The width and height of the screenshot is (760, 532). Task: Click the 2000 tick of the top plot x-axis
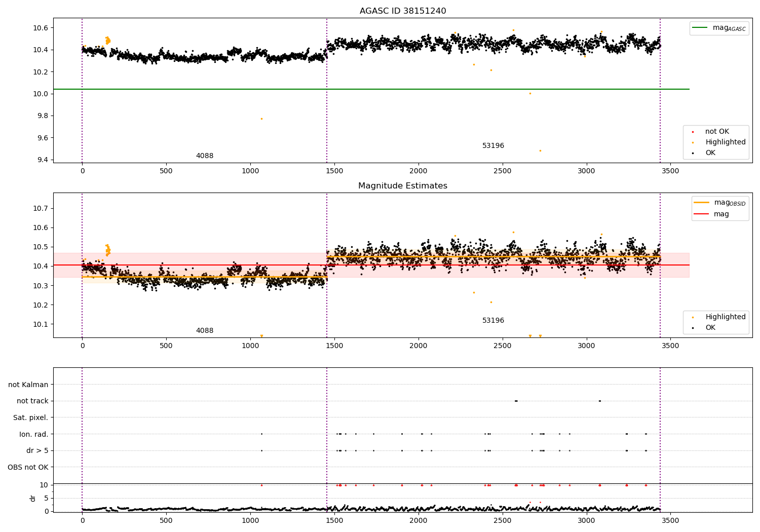(419, 171)
